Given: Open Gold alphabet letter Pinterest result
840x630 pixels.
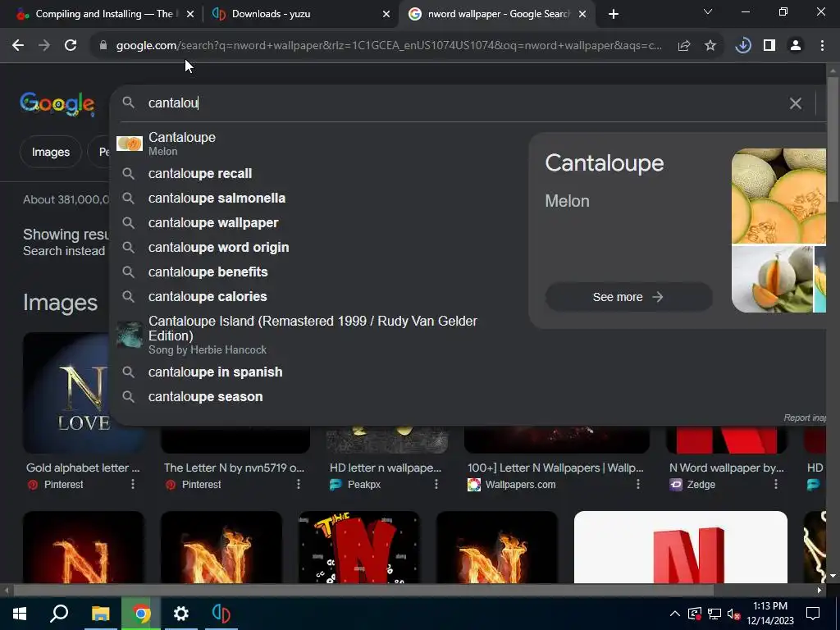Looking at the screenshot, I should click(x=83, y=468).
